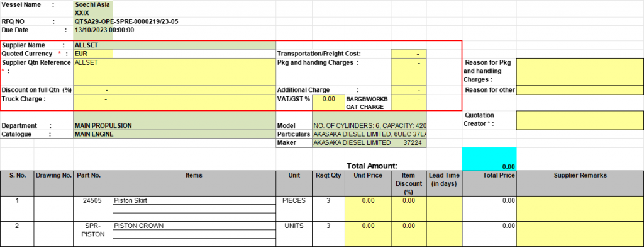The height and width of the screenshot is (247, 644).
Task: Select the Lead Time cell for PISTON CROWN
Action: coord(445,234)
